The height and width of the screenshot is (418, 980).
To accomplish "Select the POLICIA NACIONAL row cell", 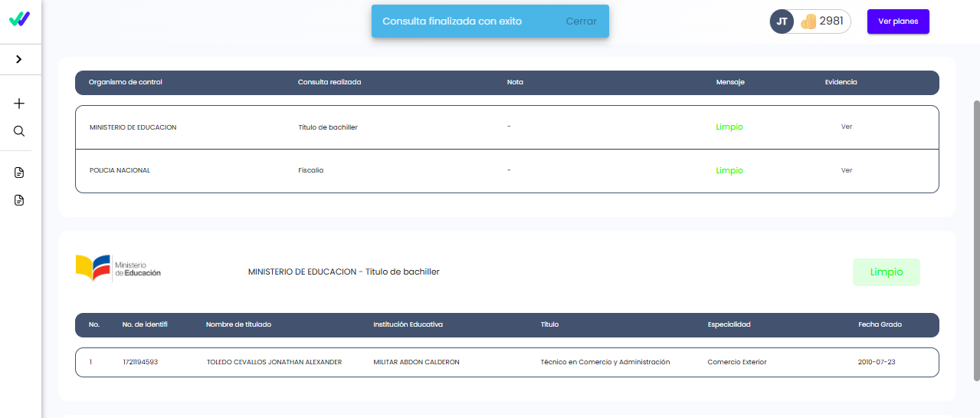I will pos(120,170).
